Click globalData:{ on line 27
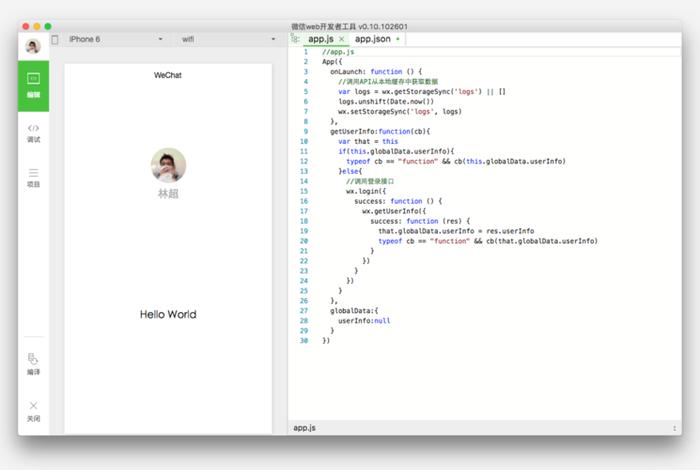 point(354,311)
